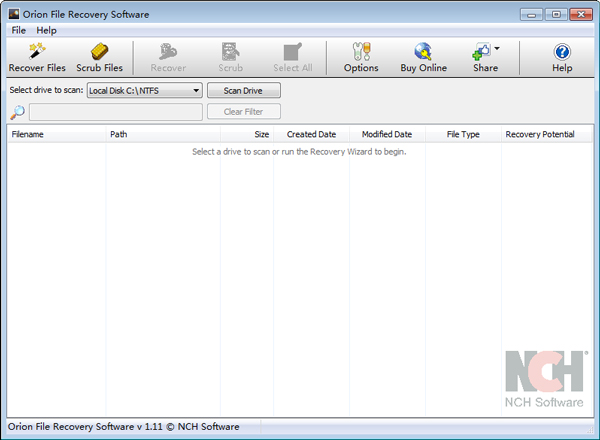Screen dimensions: 600x440
Task: Click the status bar version text
Action: pyautogui.click(x=124, y=427)
